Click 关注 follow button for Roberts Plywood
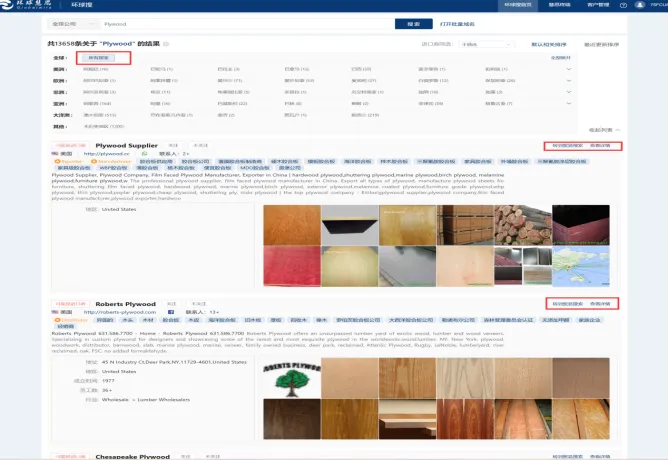 171,304
